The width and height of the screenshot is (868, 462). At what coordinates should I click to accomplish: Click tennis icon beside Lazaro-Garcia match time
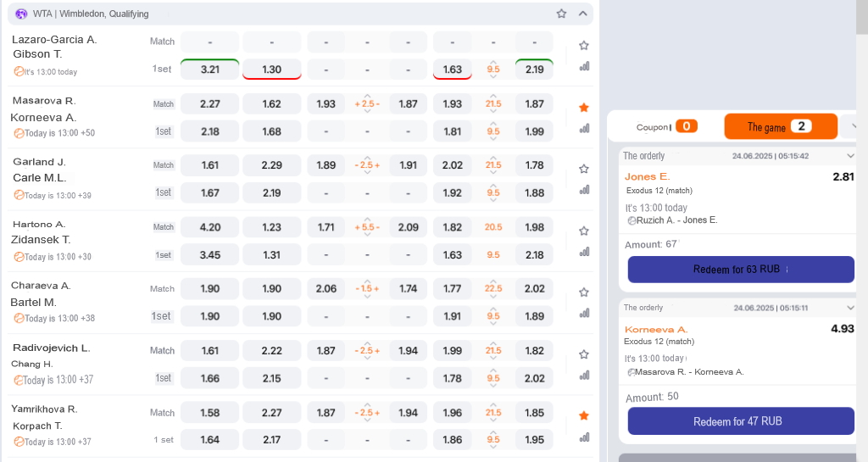click(x=19, y=71)
